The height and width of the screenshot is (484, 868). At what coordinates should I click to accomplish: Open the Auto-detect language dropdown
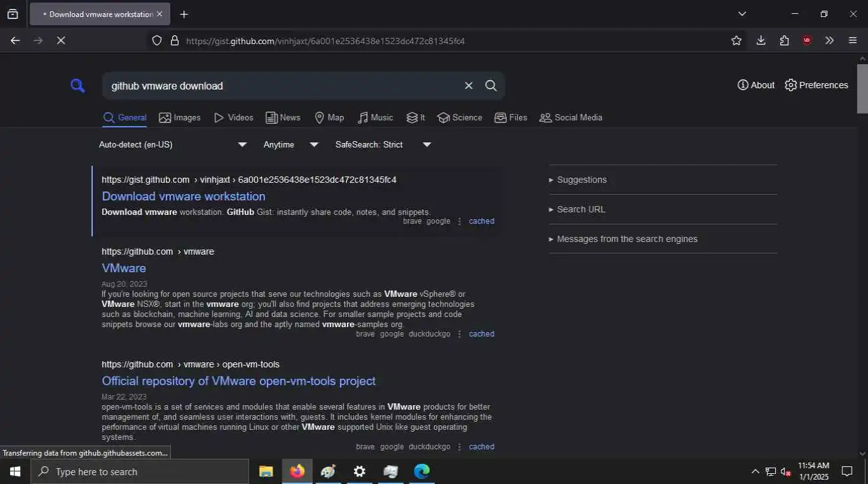(173, 144)
